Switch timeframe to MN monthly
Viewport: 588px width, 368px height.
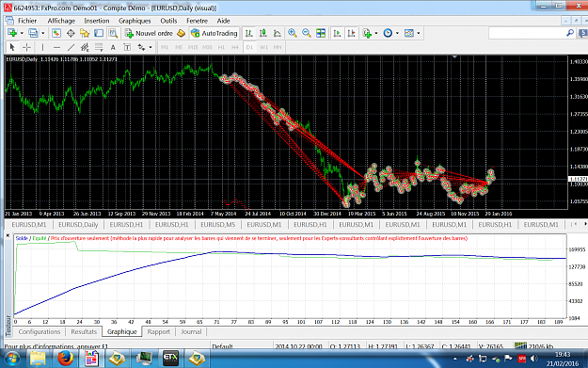tap(278, 47)
